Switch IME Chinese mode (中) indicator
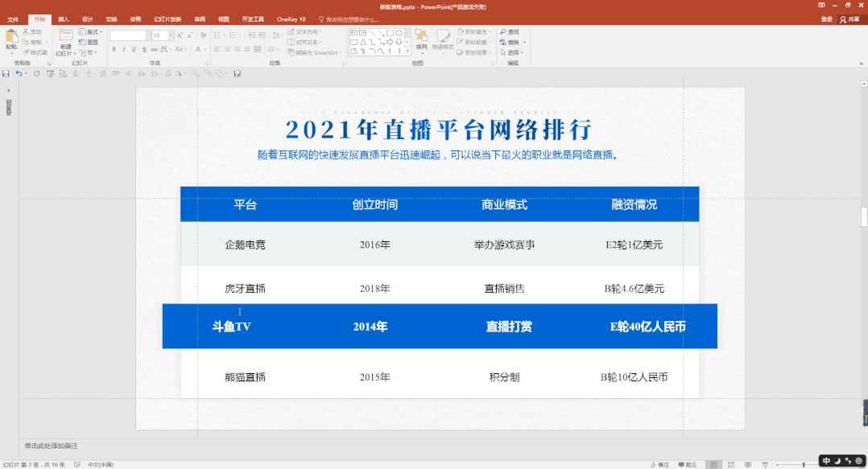This screenshot has width=868, height=469. click(826, 461)
